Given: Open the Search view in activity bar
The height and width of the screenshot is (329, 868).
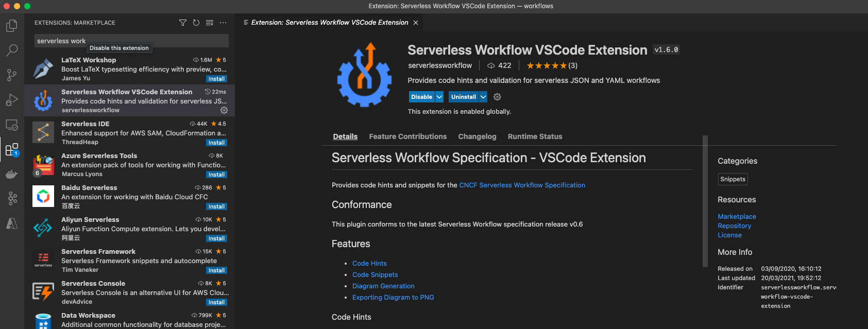Looking at the screenshot, I should tap(11, 50).
